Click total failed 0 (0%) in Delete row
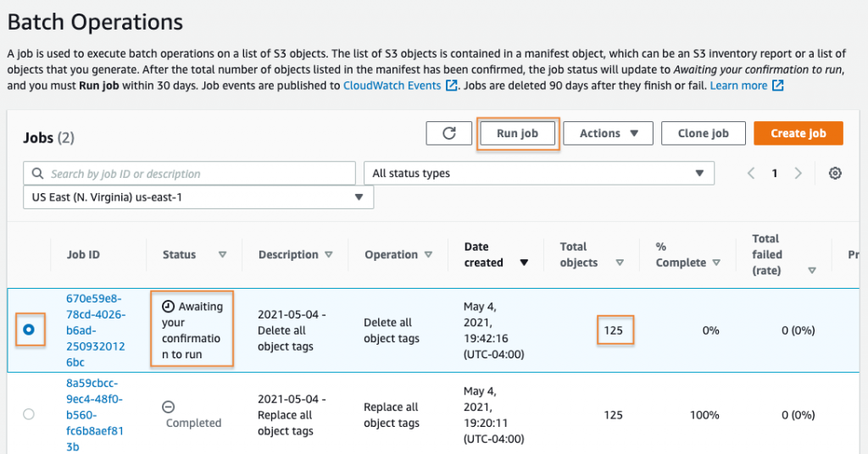The image size is (868, 454). click(798, 330)
